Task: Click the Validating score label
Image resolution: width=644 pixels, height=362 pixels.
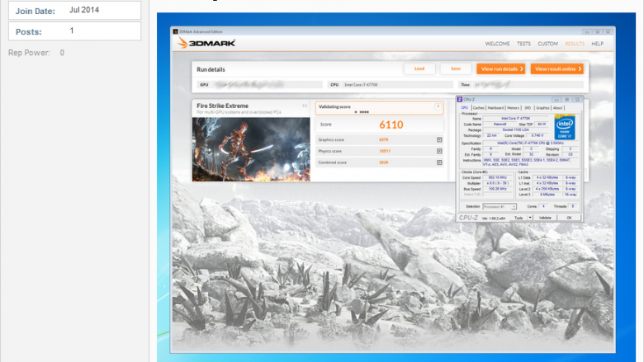Action: [x=334, y=106]
